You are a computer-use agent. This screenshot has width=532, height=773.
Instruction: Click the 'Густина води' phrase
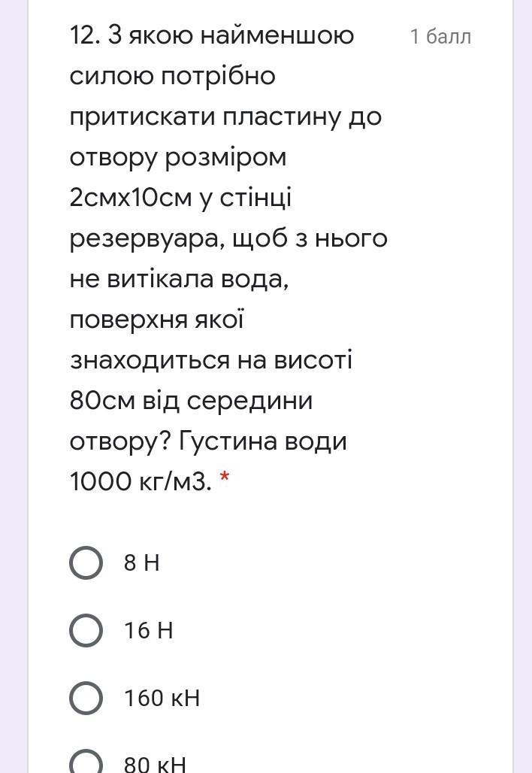262,441
